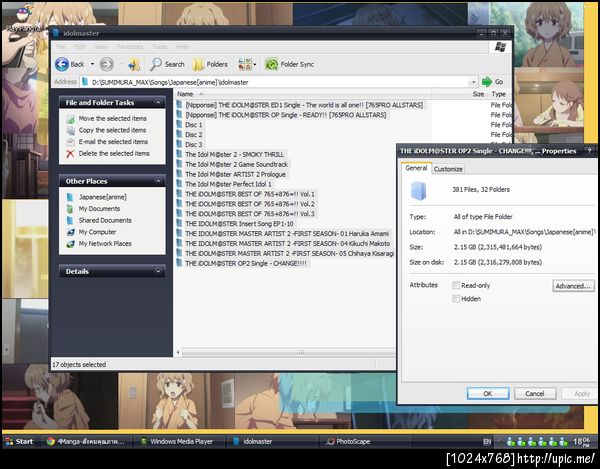Screen dimensions: 600x469
Task: Click the My Network Places icon
Action: point(70,244)
